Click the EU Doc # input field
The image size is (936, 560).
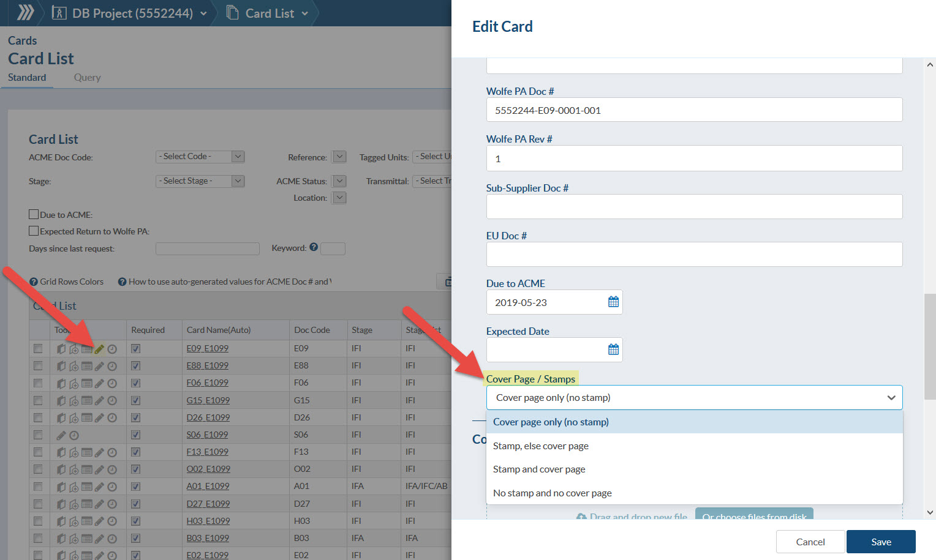pyautogui.click(x=694, y=254)
